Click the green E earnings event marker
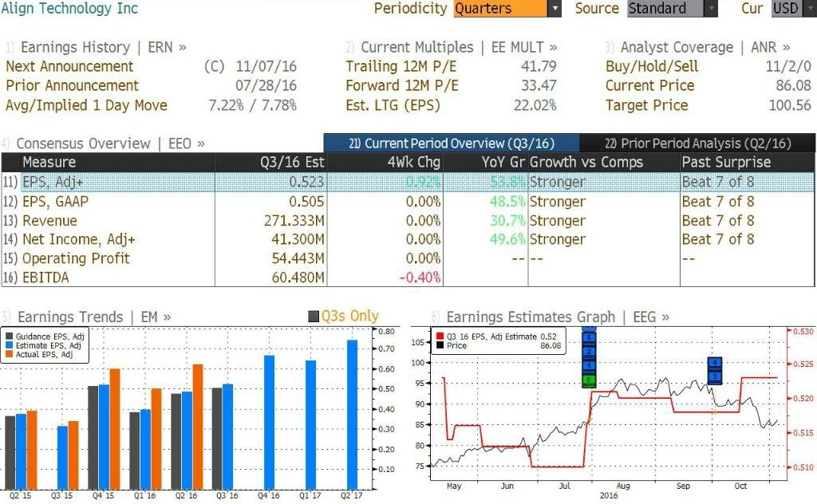The height and width of the screenshot is (504, 817). pyautogui.click(x=589, y=381)
